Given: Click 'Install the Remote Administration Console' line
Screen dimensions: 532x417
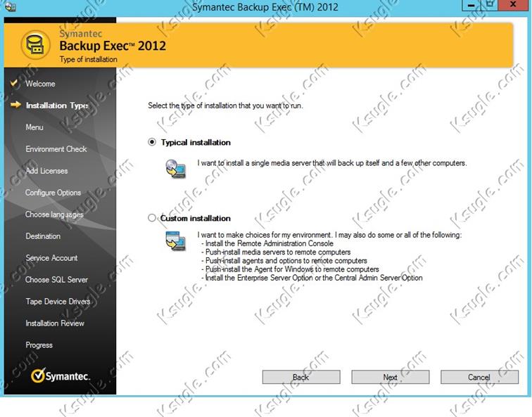Looking at the screenshot, I should [267, 243].
